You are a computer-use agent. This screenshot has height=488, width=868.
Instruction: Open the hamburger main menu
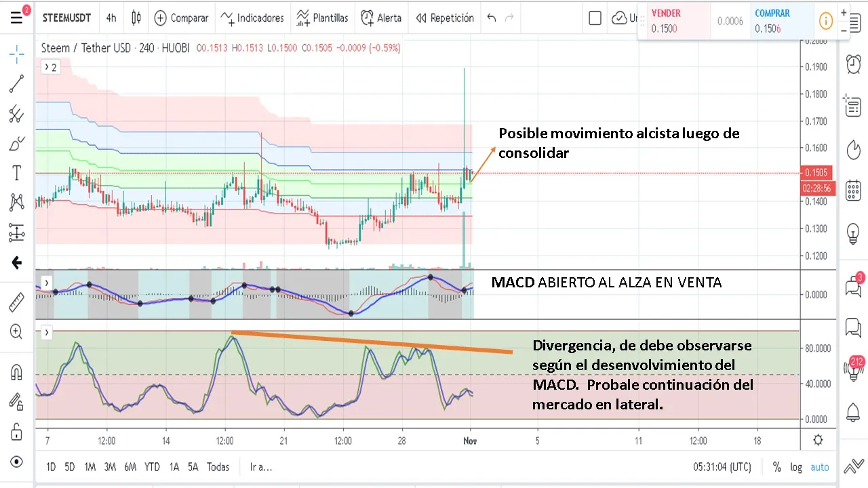16,18
